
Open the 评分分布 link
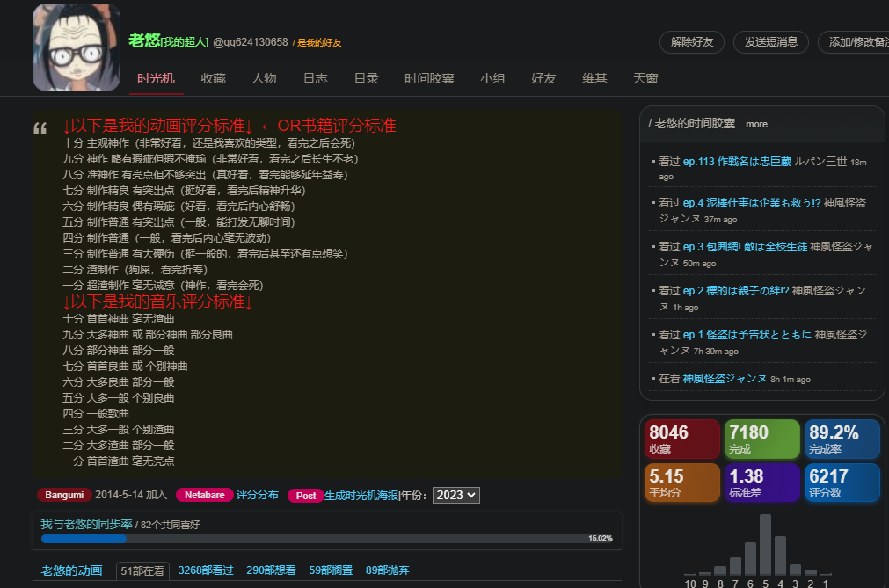pos(258,495)
